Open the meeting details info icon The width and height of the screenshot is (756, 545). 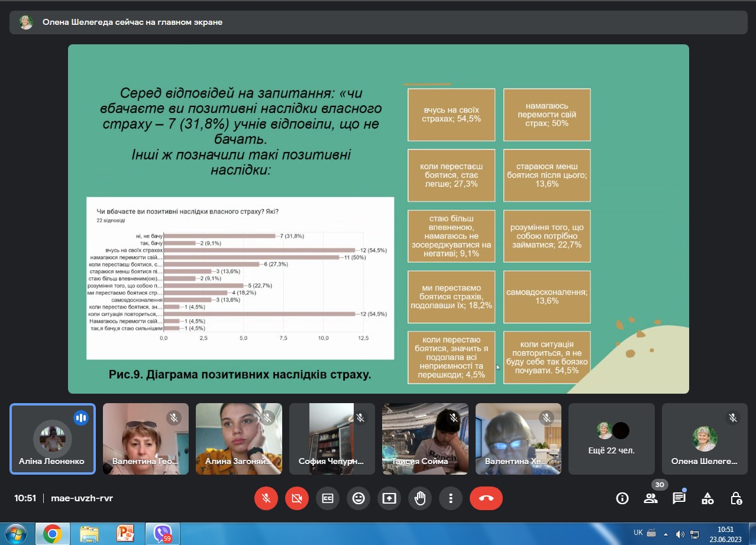click(622, 498)
